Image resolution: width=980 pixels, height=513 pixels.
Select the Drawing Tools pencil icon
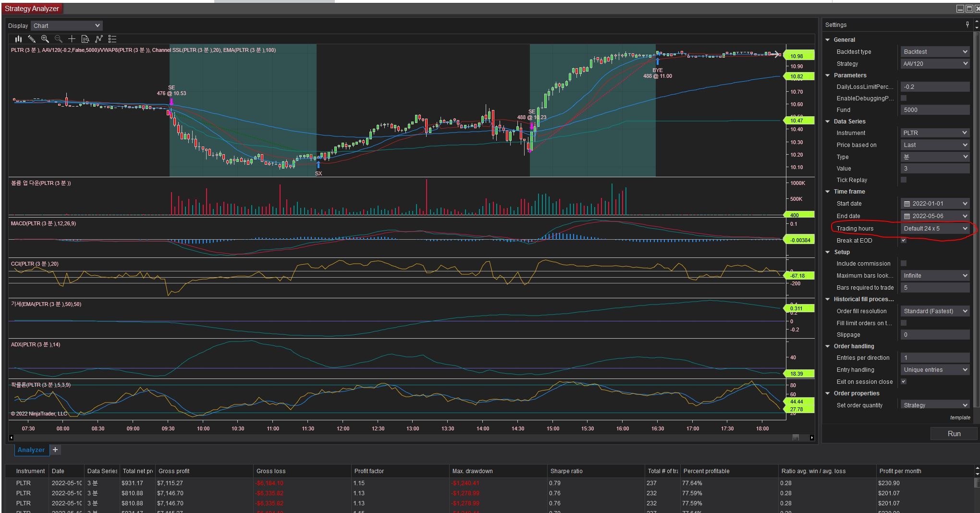pyautogui.click(x=32, y=39)
